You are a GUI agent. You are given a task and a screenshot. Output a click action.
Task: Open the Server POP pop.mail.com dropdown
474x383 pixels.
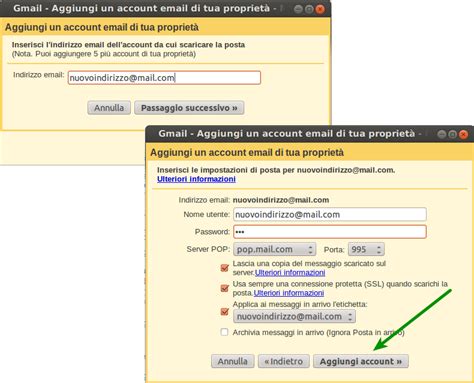click(275, 249)
